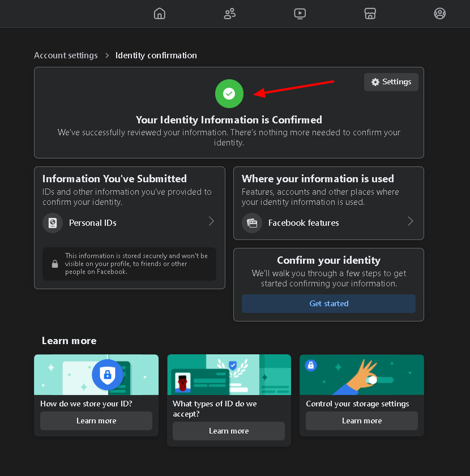Learn more about how IDs are stored
The image size is (470, 476).
[x=96, y=421]
